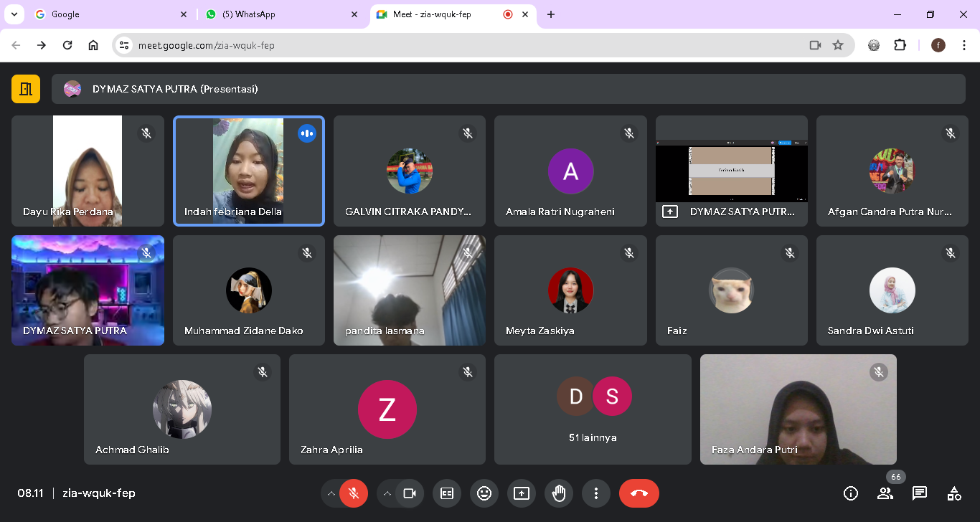The image size is (980, 522).
Task: Leave the call with red hang-up button
Action: click(639, 493)
